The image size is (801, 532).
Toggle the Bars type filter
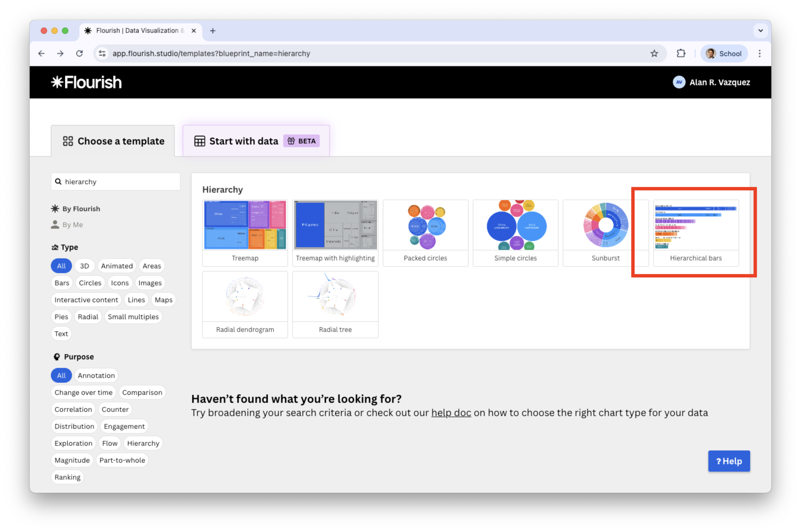(62, 283)
